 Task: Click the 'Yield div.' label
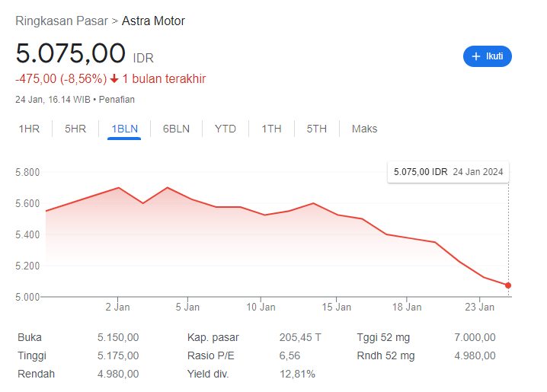[208, 374]
